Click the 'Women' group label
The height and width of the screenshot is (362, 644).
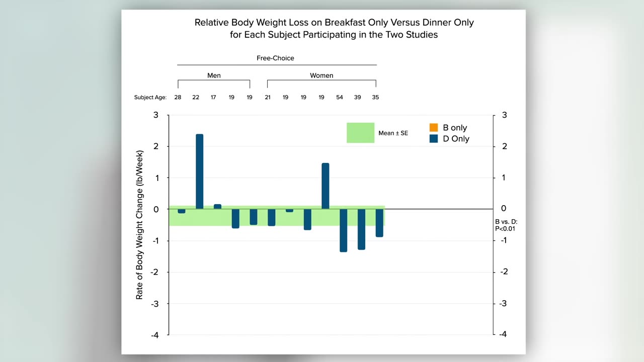(321, 75)
